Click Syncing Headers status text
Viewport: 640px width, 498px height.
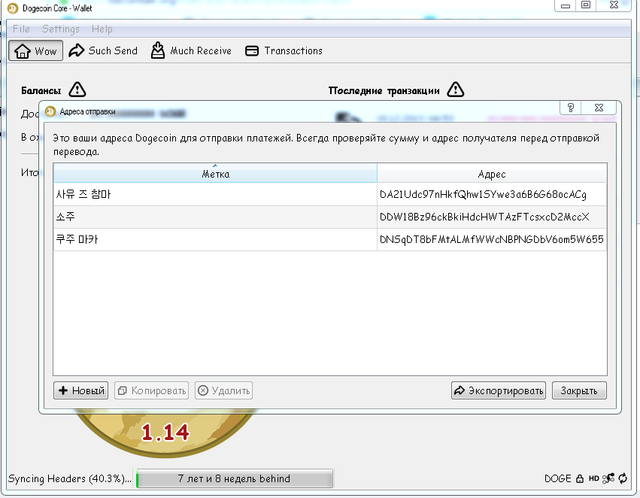[x=70, y=478]
